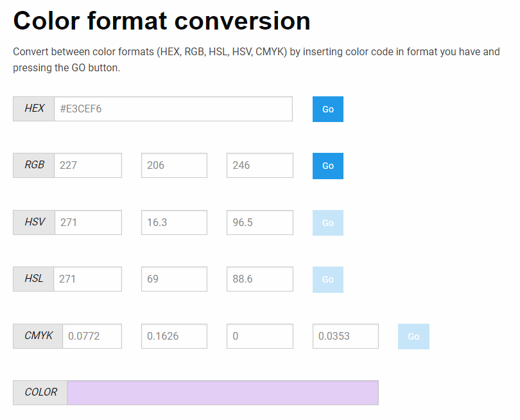Click the HSV value field showing 96.5
The height and width of the screenshot is (420, 520).
(x=259, y=222)
